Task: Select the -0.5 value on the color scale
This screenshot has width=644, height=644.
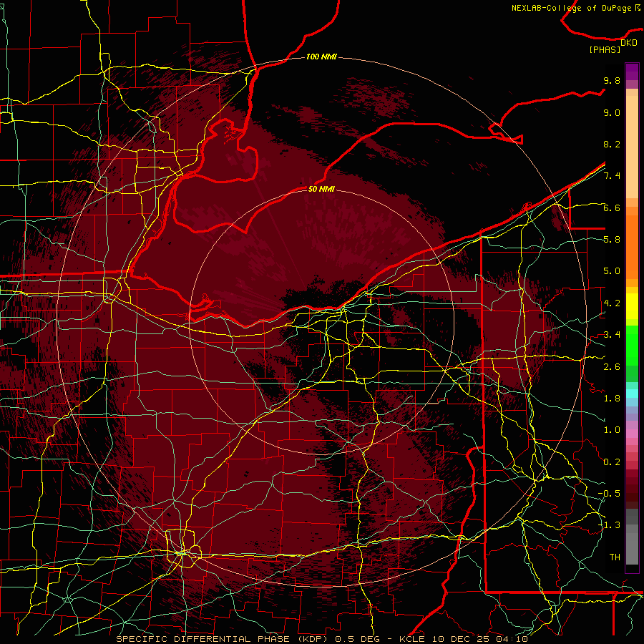Action: (609, 494)
